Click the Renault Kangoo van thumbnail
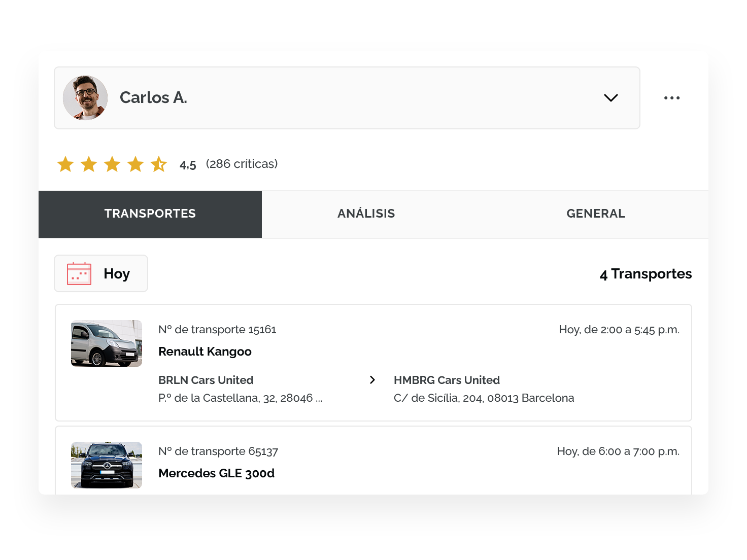The width and height of the screenshot is (747, 560). pyautogui.click(x=107, y=343)
